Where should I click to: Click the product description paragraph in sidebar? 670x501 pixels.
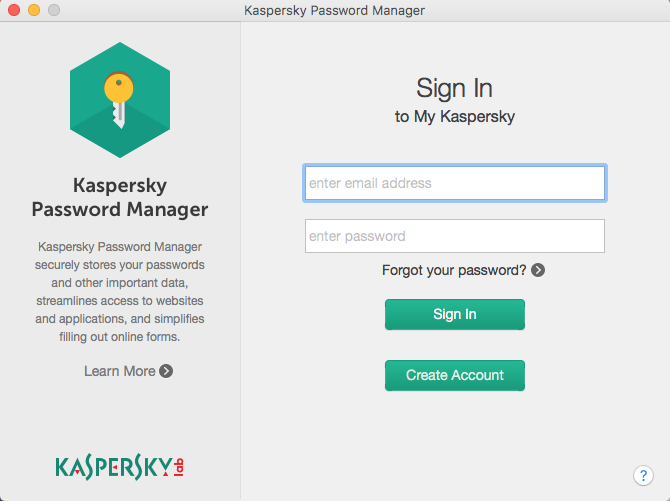point(120,291)
